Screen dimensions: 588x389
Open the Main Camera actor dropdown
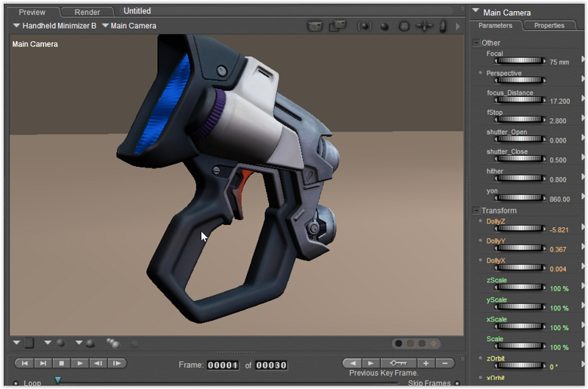[x=129, y=26]
